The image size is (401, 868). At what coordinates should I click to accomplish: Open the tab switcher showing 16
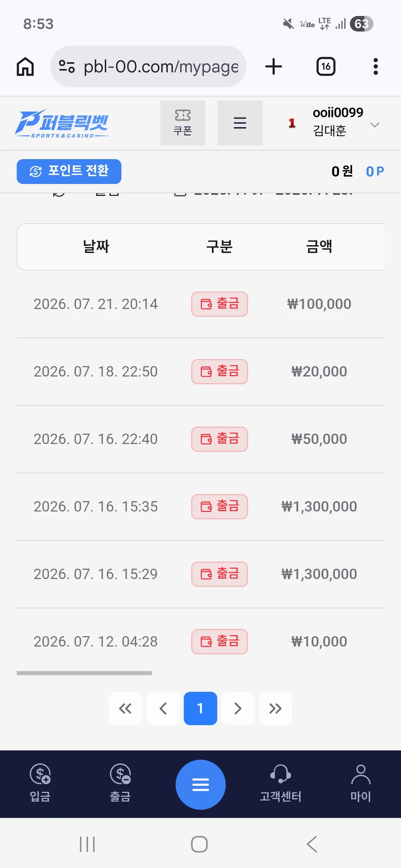click(326, 67)
